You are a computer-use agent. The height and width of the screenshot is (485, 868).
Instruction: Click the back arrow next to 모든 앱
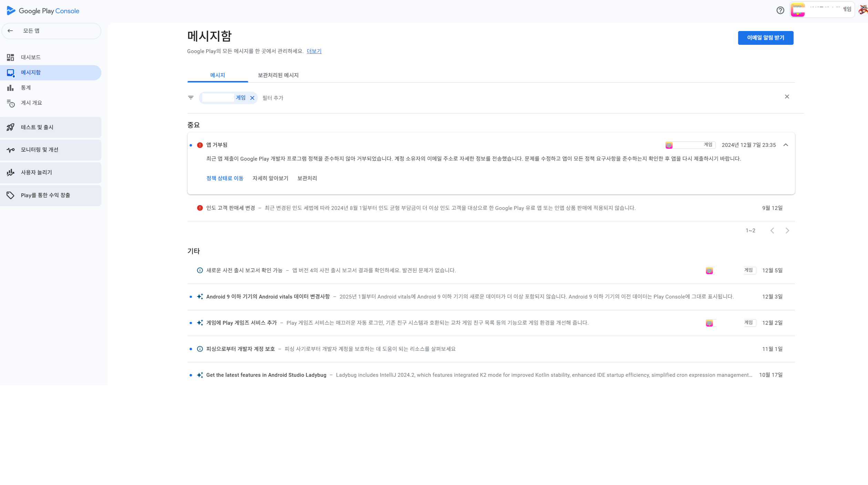pos(10,31)
